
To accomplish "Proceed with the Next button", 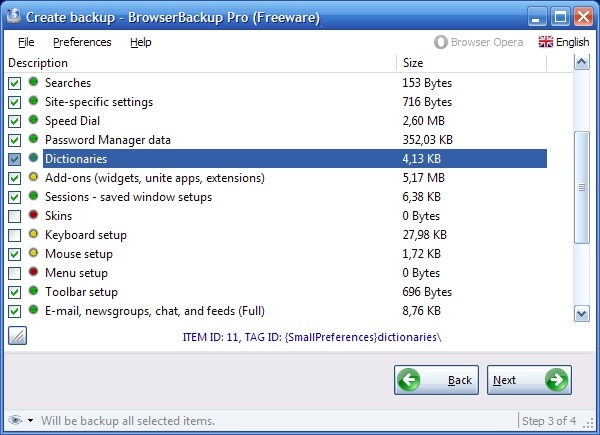I will pyautogui.click(x=529, y=380).
